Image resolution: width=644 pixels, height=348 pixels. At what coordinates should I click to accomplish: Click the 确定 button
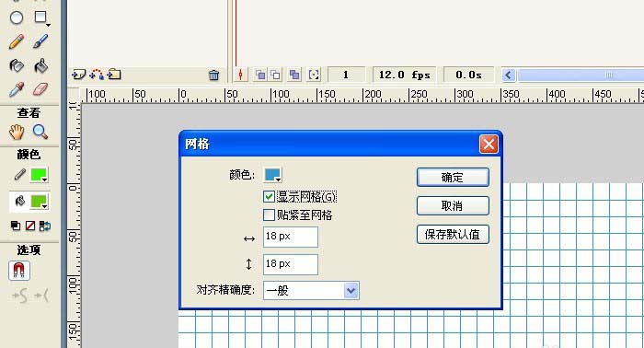453,178
